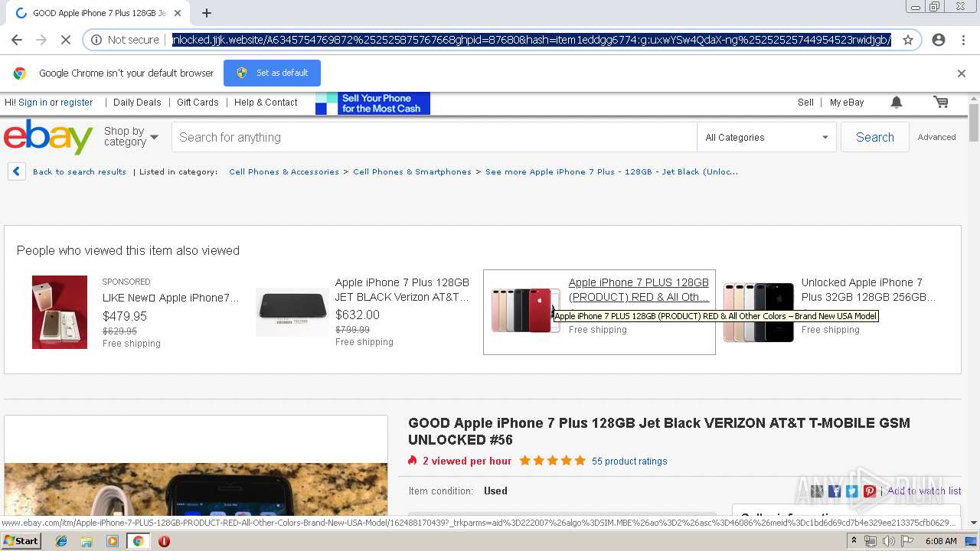Open the Sign in link
This screenshot has width=980, height=551.
coord(33,103)
